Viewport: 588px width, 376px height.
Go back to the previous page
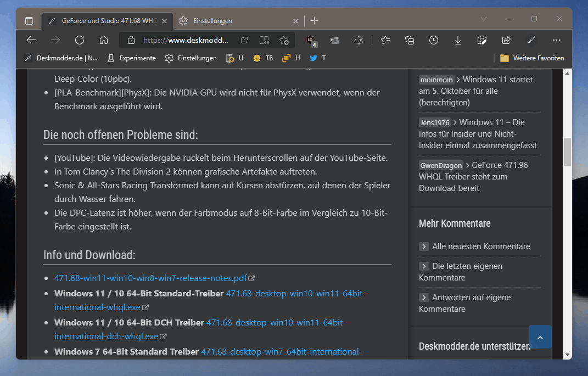(x=31, y=40)
